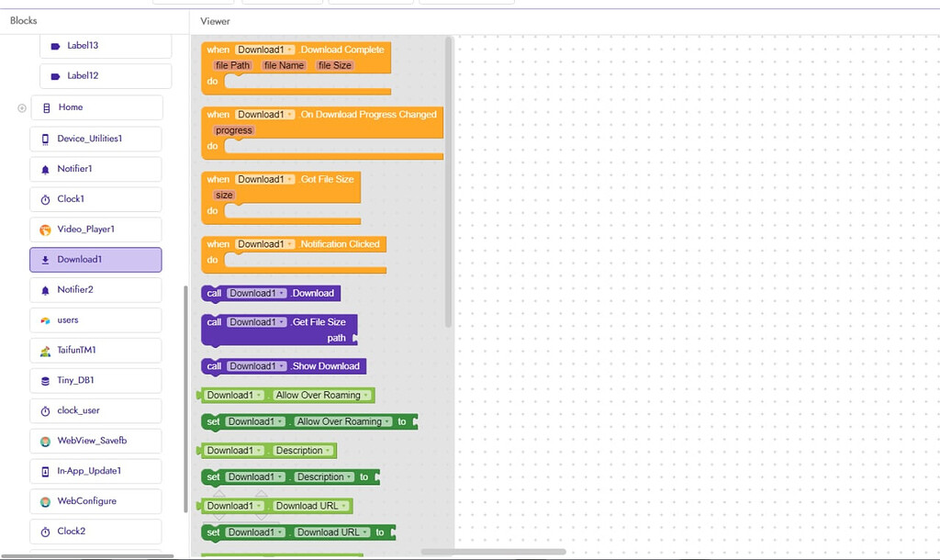Open Description property dropdown in set block
This screenshot has height=560, width=940.
tap(325, 477)
